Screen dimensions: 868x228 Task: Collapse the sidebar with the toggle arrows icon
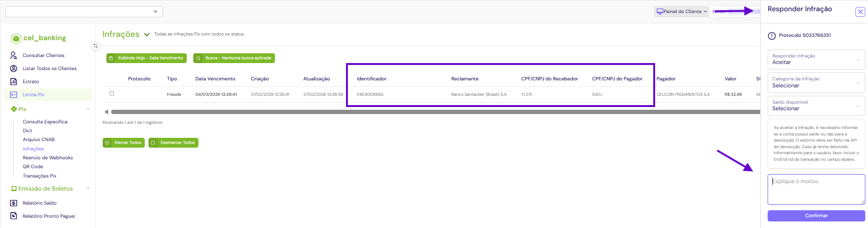95,46
